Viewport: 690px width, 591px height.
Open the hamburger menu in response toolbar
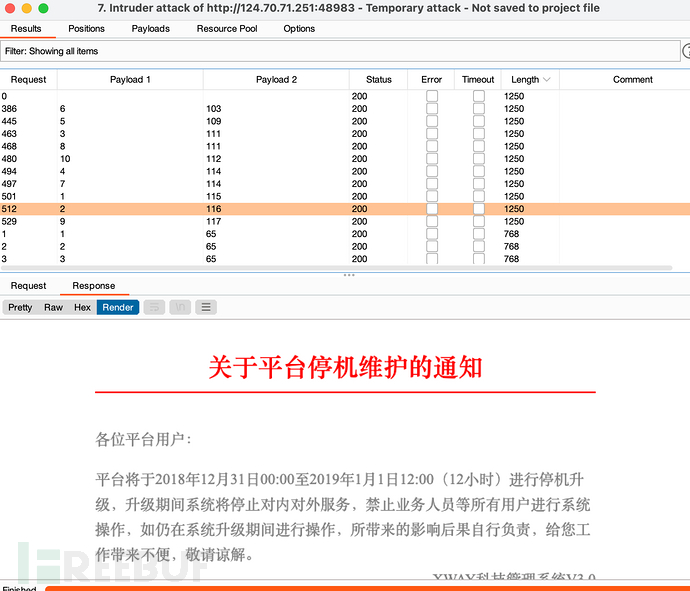[x=206, y=307]
